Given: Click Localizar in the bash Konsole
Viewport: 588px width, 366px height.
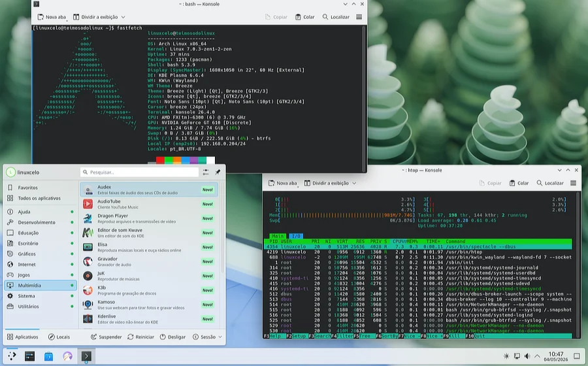Looking at the screenshot, I should (x=336, y=17).
